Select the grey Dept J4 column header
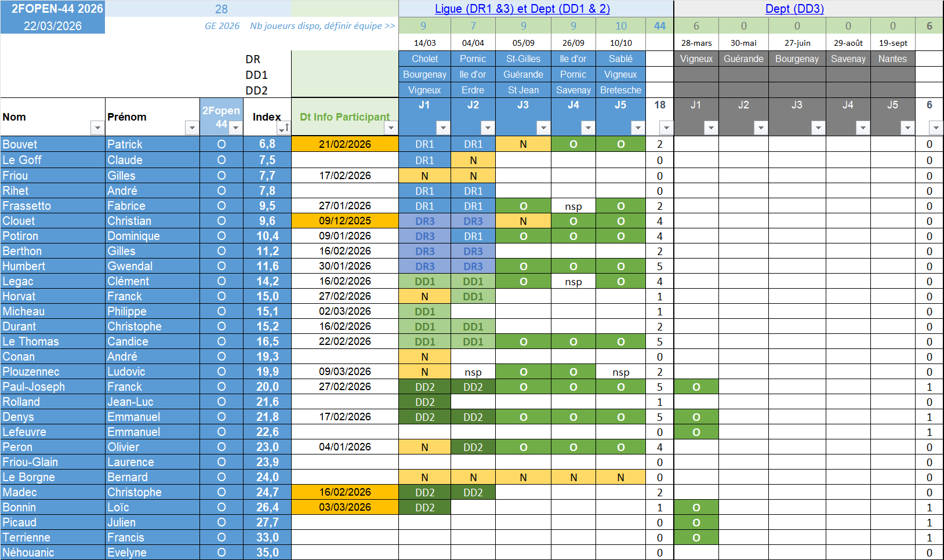The image size is (944, 560). pos(848,105)
